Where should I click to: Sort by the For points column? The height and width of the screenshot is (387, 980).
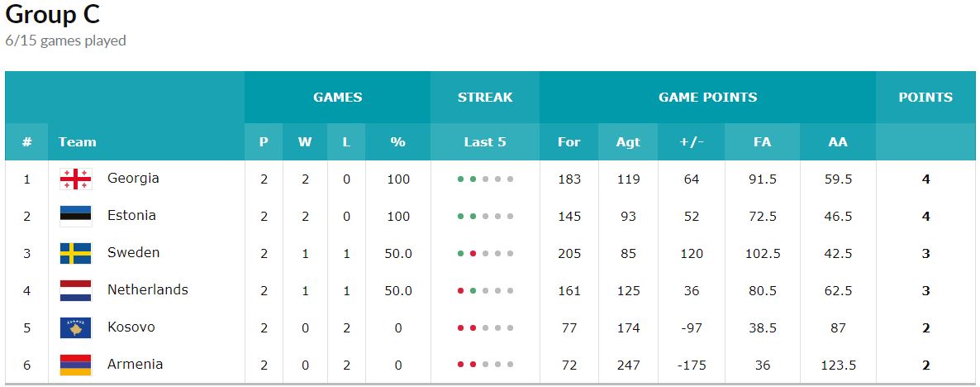(568, 142)
